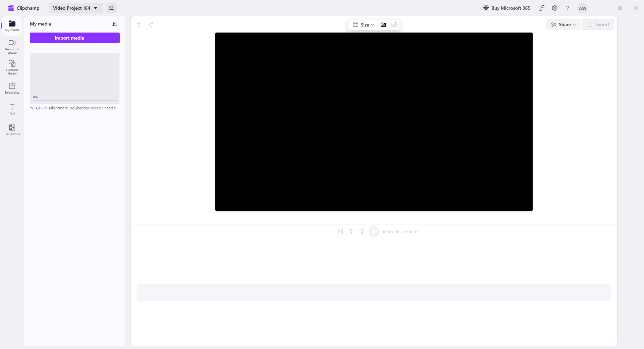Collapse the My media side panel
The height and width of the screenshot is (349, 644).
coord(114,24)
